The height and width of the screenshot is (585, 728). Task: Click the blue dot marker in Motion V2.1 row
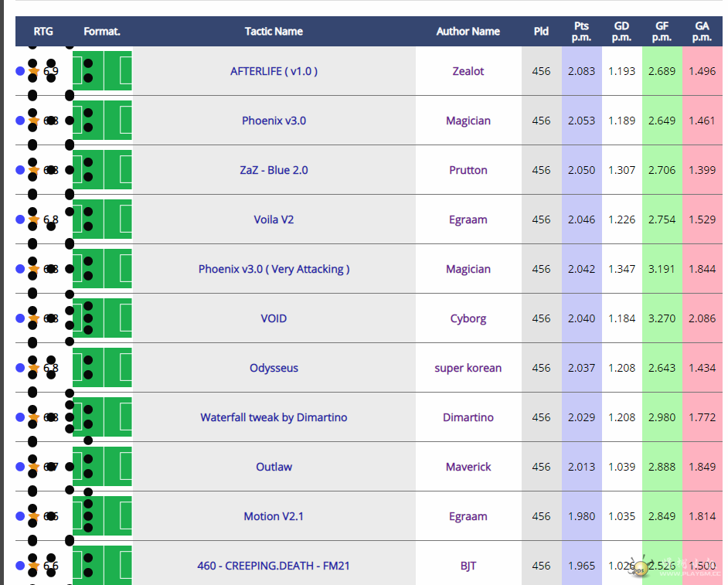click(x=20, y=516)
